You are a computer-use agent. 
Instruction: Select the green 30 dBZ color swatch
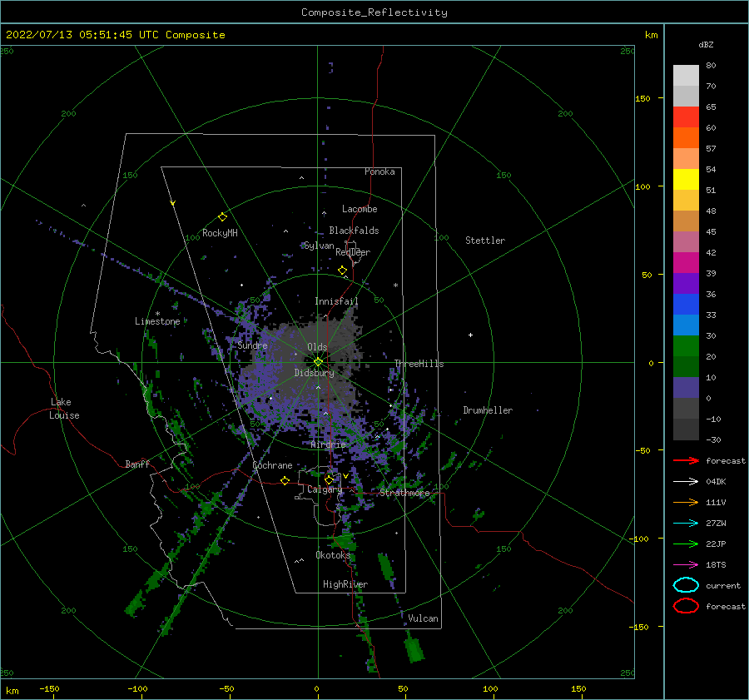pyautogui.click(x=686, y=346)
